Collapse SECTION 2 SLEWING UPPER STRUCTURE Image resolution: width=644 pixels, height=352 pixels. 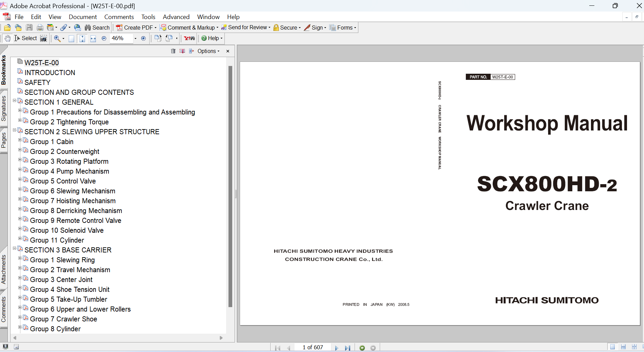point(15,130)
